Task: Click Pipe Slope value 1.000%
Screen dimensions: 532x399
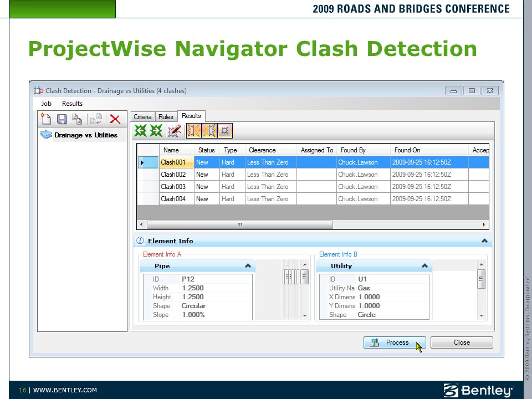Action: 193,315
